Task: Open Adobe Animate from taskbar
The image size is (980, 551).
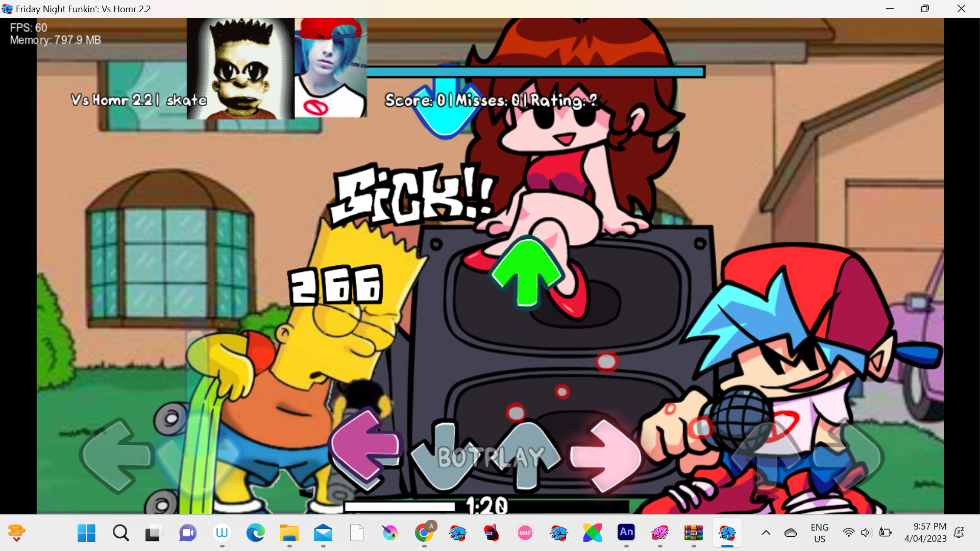Action: click(x=626, y=533)
